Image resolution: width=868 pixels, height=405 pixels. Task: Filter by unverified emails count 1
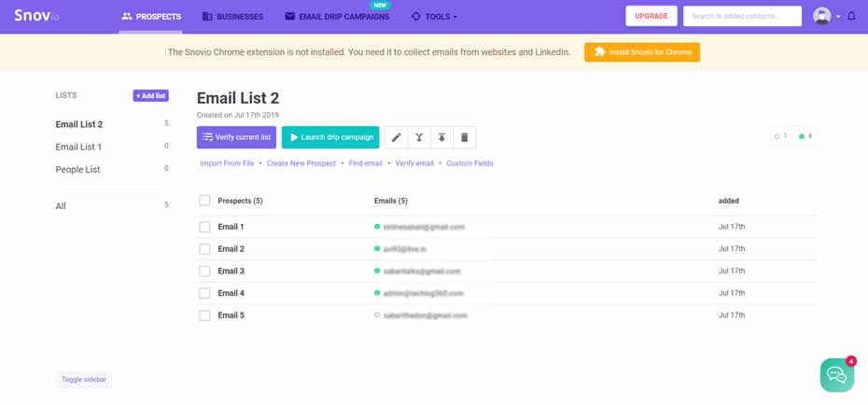[780, 136]
